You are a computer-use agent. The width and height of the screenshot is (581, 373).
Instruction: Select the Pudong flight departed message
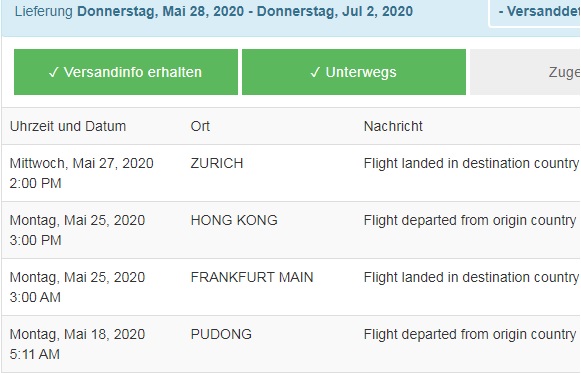click(470, 334)
